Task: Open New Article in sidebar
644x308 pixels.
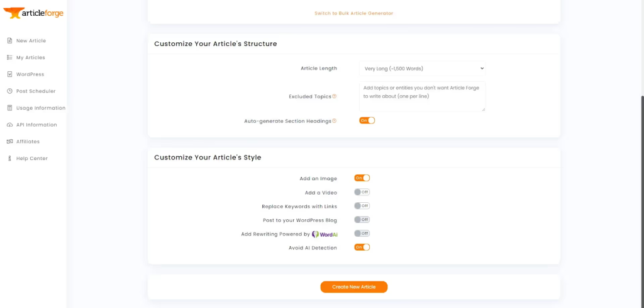Action: coord(31,41)
